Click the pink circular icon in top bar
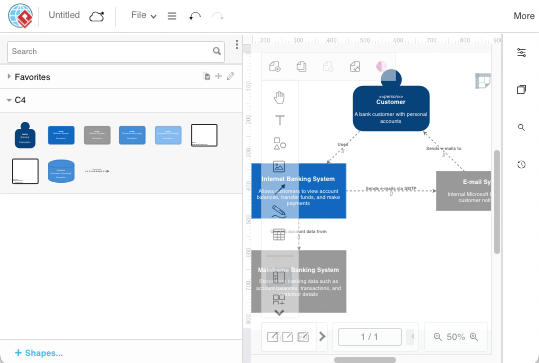Viewport: 539px width, 363px height. [381, 66]
